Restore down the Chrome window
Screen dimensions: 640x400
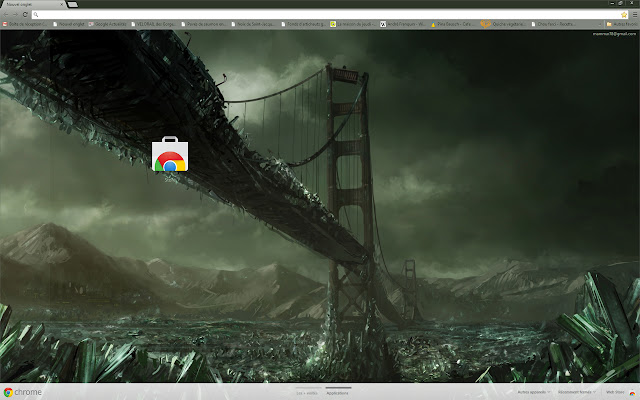click(620, 3)
